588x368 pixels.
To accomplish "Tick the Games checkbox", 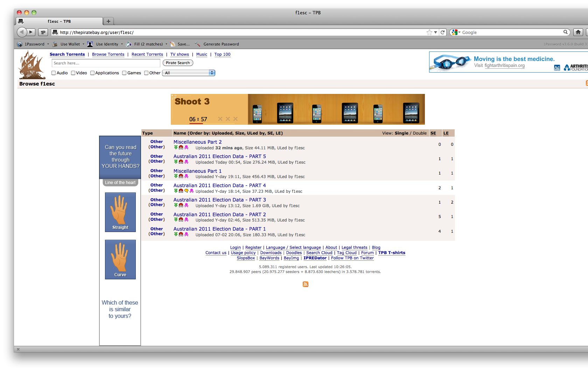I will coord(124,73).
